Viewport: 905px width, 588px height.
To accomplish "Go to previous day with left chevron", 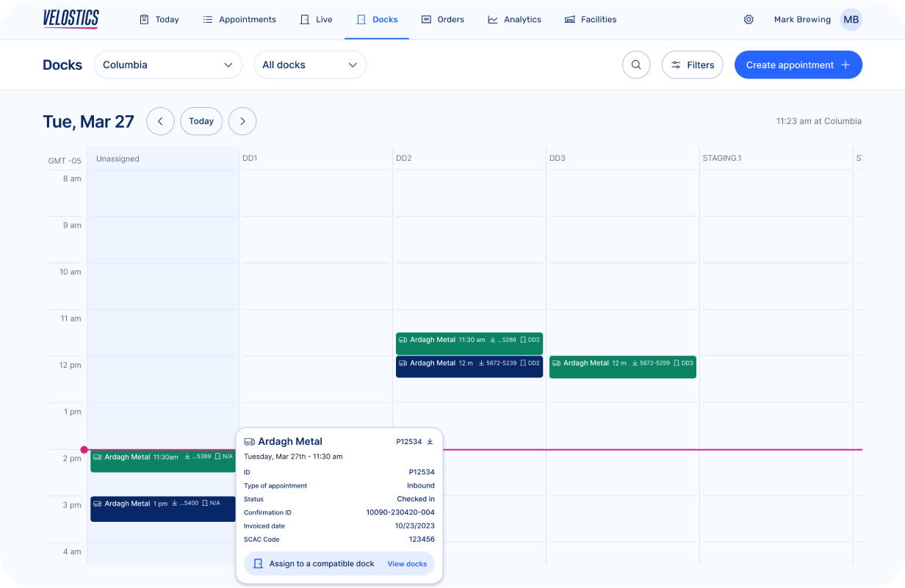I will (160, 121).
